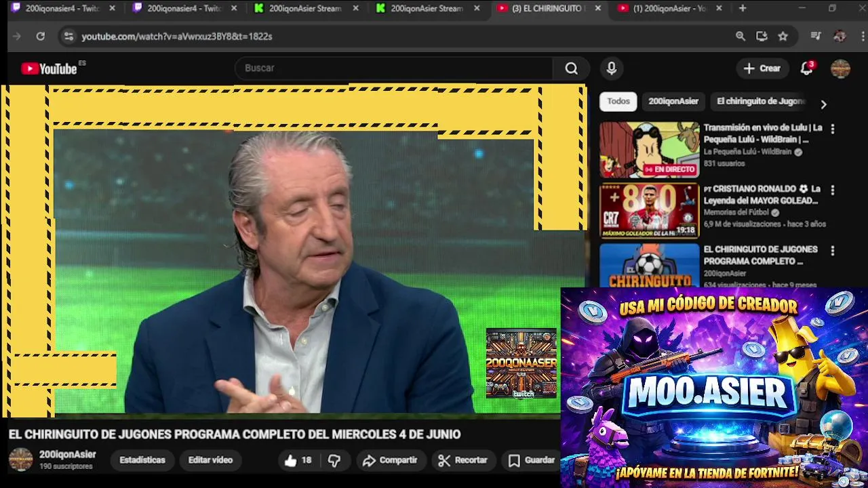
Task: Click the magnifier search button next to Buscar
Action: 572,68
